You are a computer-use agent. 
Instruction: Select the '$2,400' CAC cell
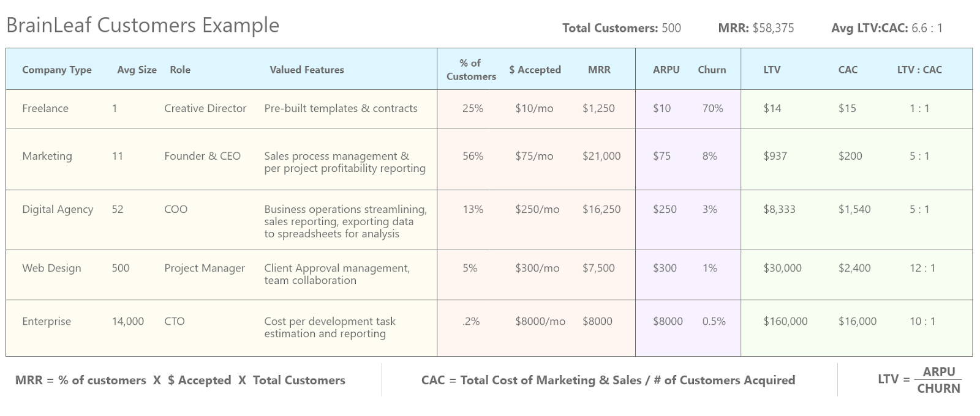[x=854, y=268]
